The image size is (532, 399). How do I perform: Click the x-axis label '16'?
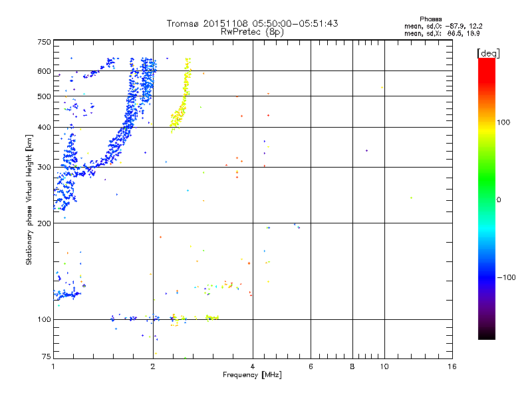pyautogui.click(x=452, y=366)
